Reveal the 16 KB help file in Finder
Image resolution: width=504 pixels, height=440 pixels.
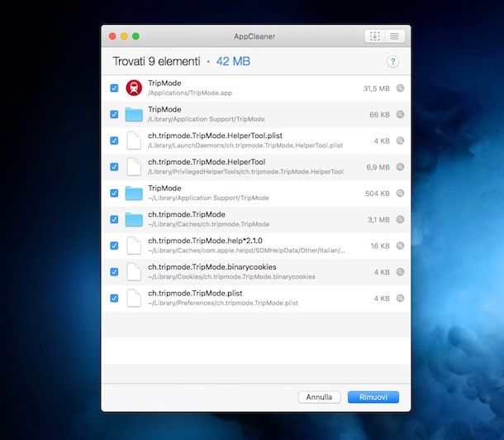click(400, 246)
